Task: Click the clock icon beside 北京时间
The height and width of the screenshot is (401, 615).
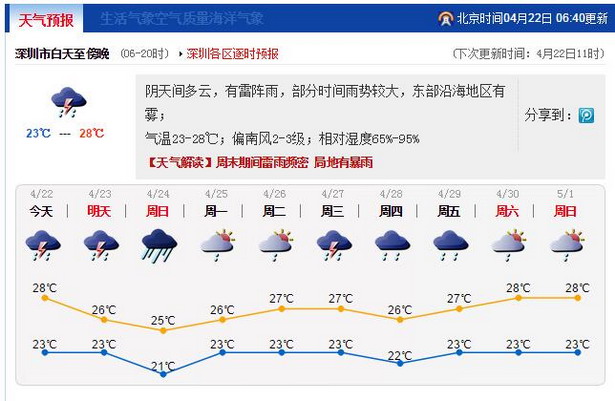Action: tap(445, 18)
